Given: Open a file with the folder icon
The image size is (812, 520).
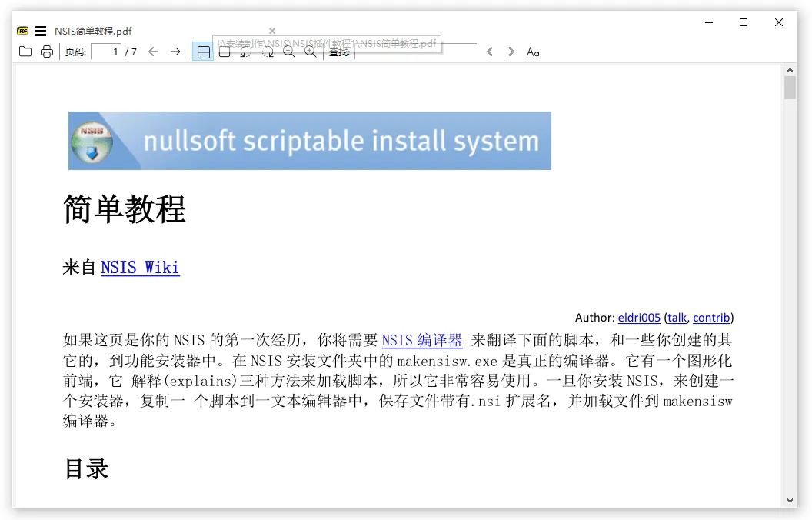Looking at the screenshot, I should point(25,52).
